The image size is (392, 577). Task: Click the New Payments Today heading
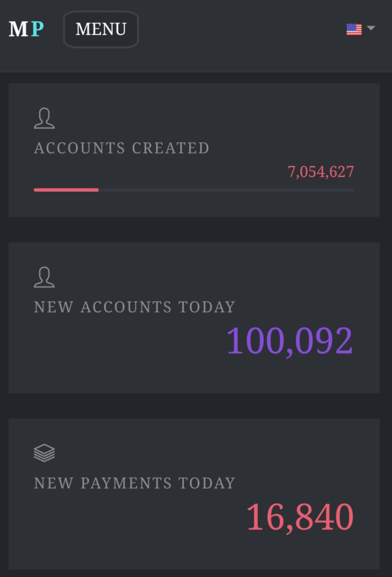click(x=135, y=483)
